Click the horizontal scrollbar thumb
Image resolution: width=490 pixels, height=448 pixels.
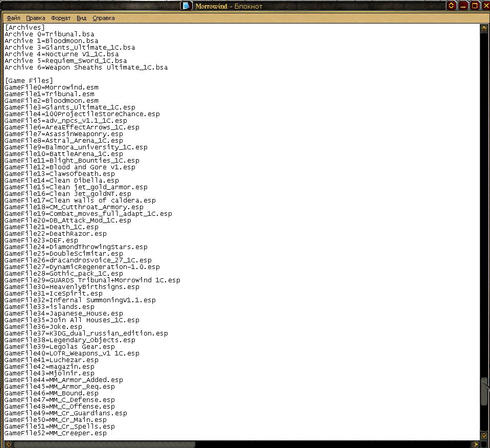(104, 444)
